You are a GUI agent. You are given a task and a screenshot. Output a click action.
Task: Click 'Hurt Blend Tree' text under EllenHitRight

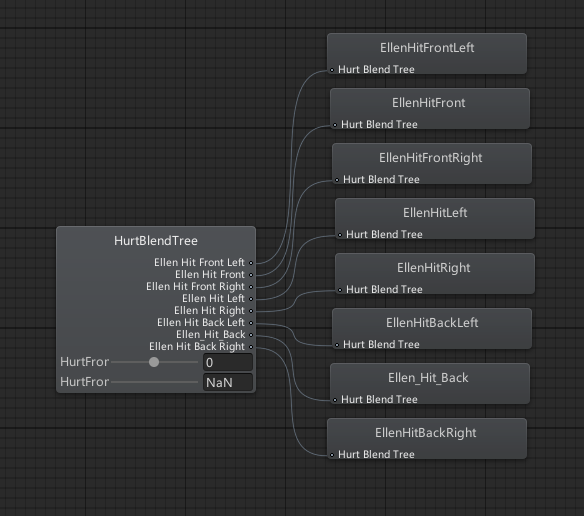(x=384, y=289)
